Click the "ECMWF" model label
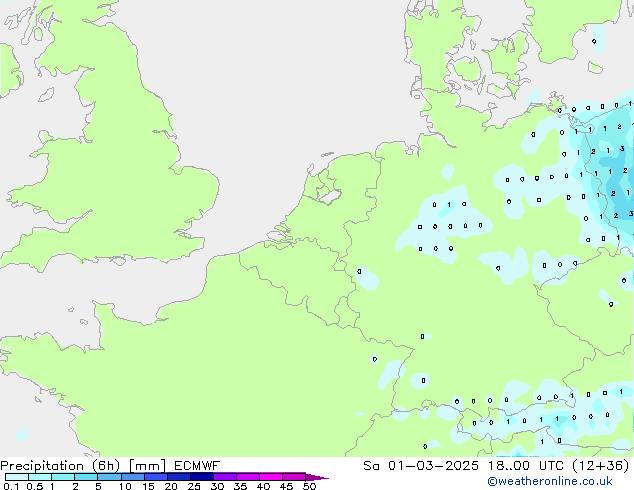 pyautogui.click(x=197, y=466)
